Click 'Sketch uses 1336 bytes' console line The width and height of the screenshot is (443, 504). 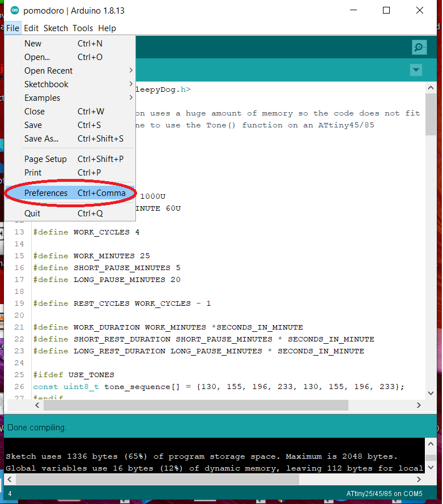(x=202, y=456)
